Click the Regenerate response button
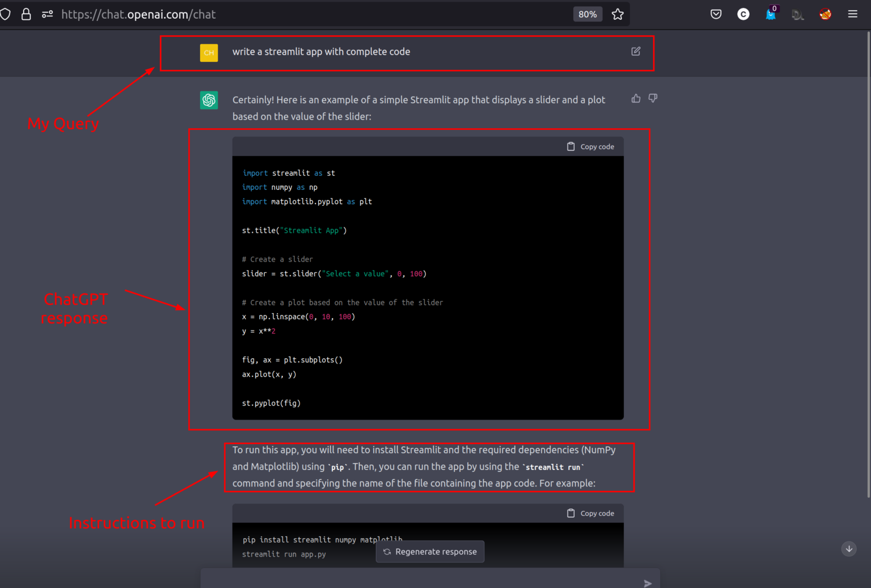 coord(430,551)
